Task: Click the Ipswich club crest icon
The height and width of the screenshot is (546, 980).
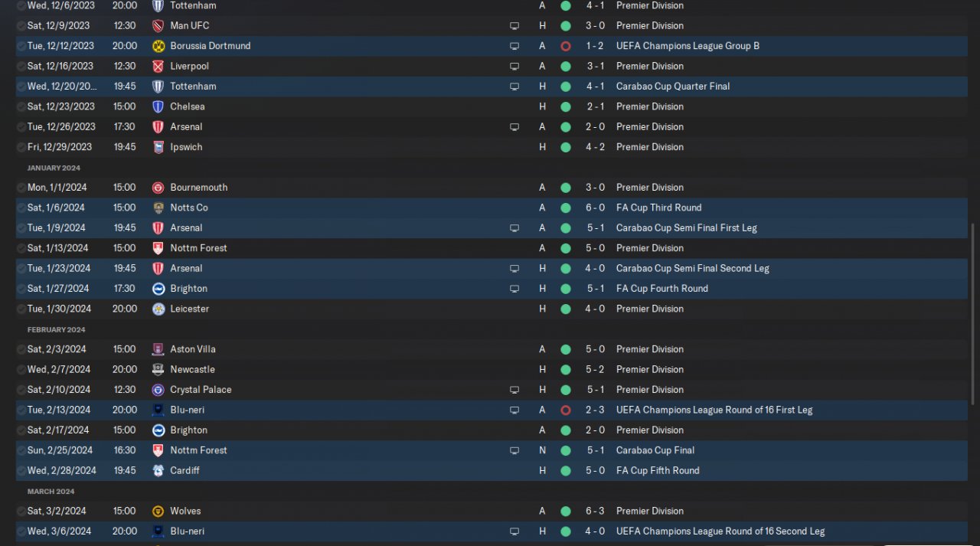Action: (x=158, y=147)
